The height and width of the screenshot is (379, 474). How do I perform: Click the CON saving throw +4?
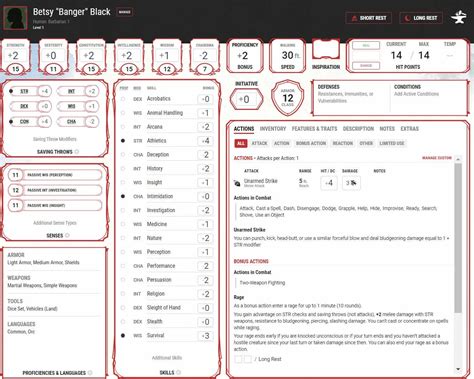point(44,122)
